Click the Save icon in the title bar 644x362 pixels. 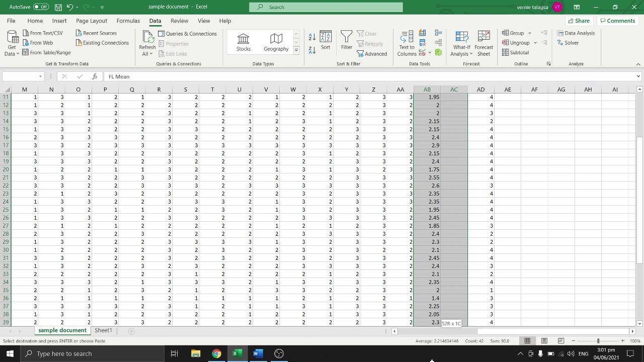click(58, 7)
